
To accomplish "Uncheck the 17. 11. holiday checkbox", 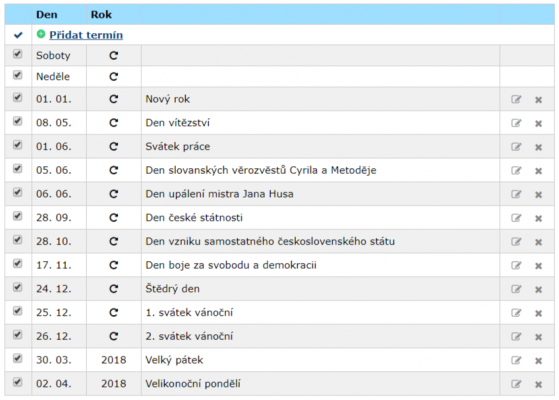I will (x=17, y=263).
